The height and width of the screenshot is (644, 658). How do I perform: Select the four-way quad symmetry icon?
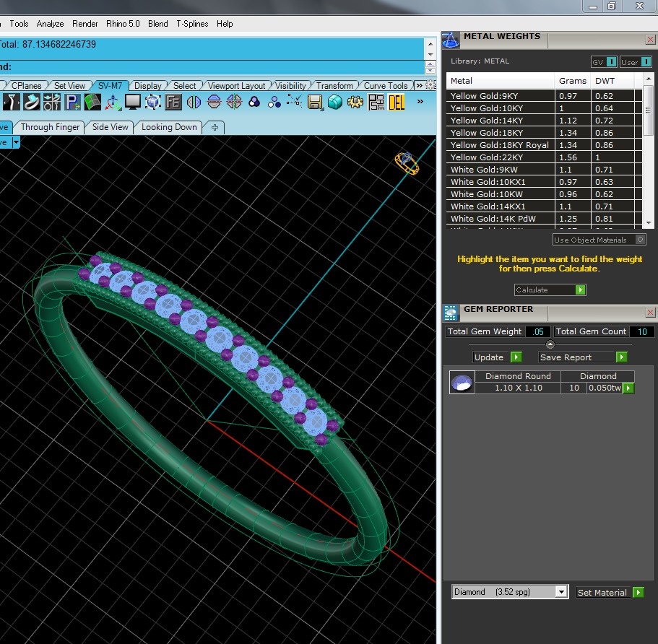coord(234,102)
